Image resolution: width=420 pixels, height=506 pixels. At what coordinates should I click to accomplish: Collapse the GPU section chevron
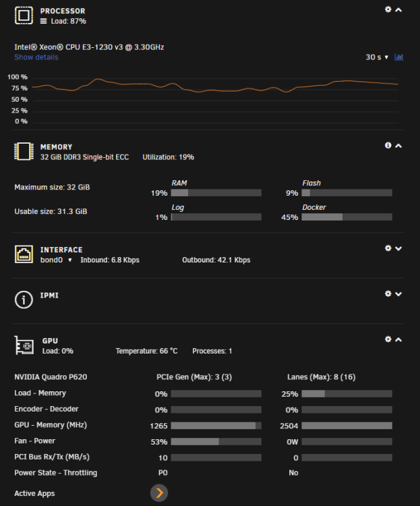tap(398, 339)
